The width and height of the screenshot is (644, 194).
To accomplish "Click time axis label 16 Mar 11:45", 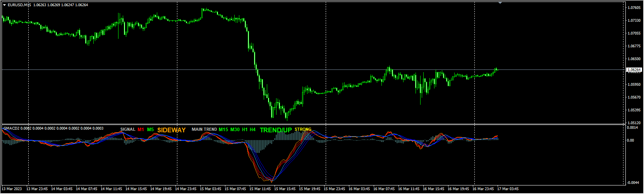I will coord(409,189).
